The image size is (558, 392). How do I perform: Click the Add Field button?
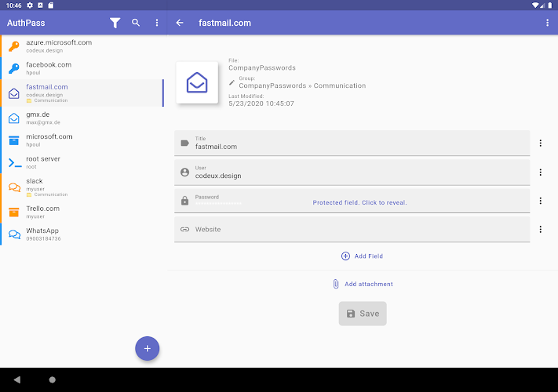point(362,256)
